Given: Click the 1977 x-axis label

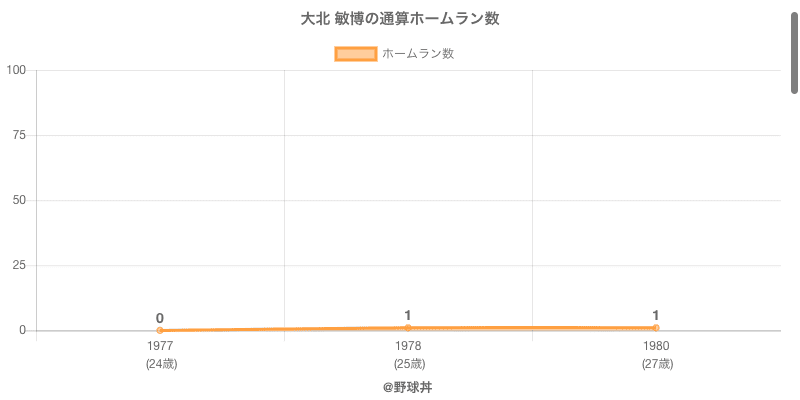Looking at the screenshot, I should click(160, 346).
